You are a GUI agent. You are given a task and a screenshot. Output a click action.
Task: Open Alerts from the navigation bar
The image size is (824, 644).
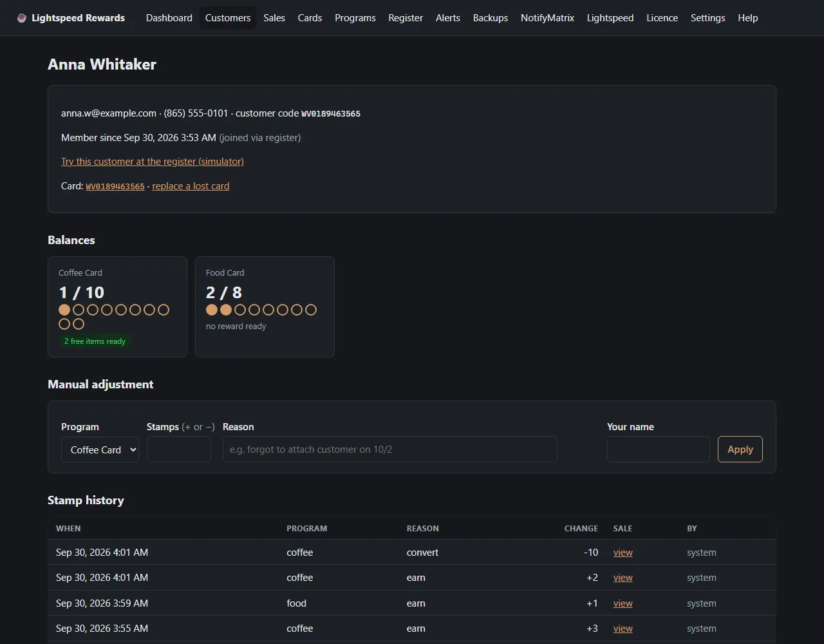click(448, 18)
